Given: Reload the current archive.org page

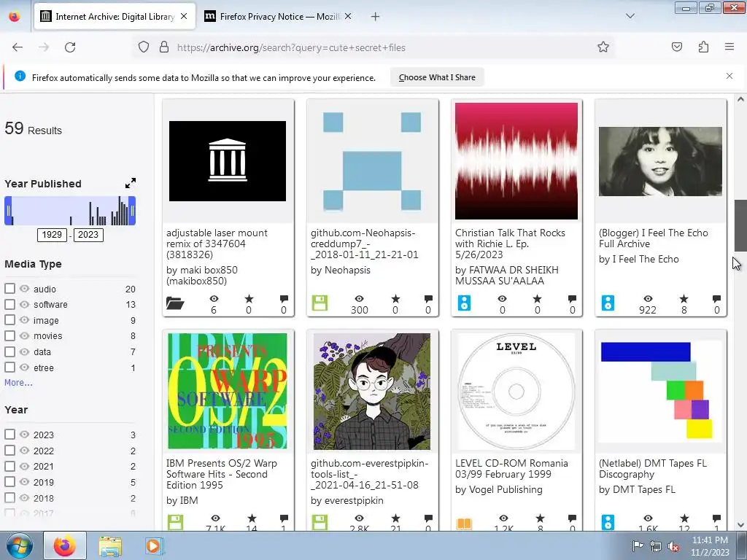Looking at the screenshot, I should pos(70,47).
